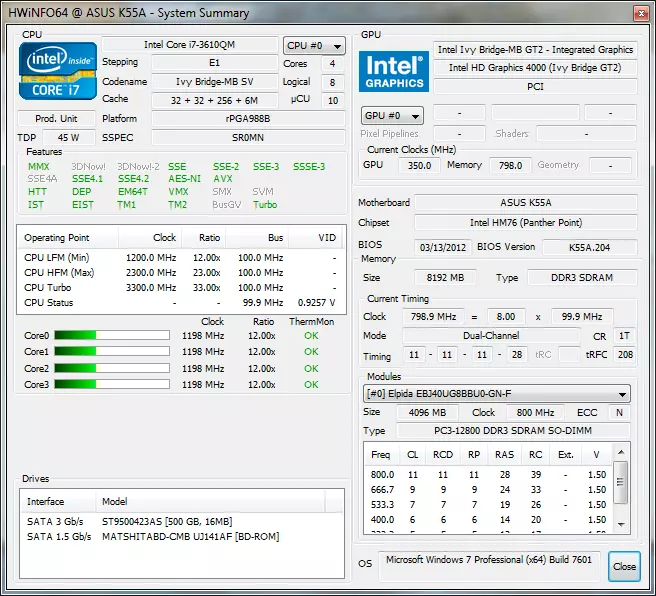The width and height of the screenshot is (656, 596).
Task: Click the Model column header in Drives
Action: click(210, 501)
